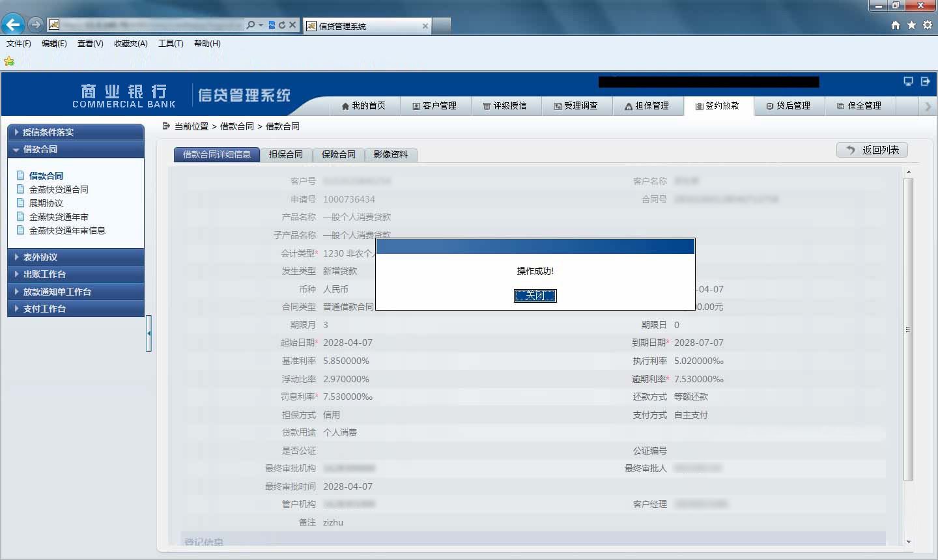Expand the 授信条件落实 sidebar section
Viewport: 938px width, 560px height.
(76, 132)
